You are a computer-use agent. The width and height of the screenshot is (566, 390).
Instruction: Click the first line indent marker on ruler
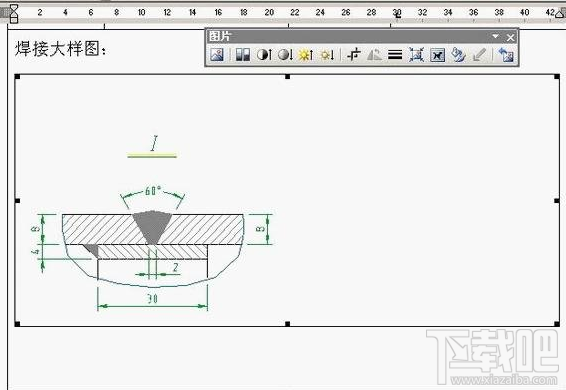[14, 8]
